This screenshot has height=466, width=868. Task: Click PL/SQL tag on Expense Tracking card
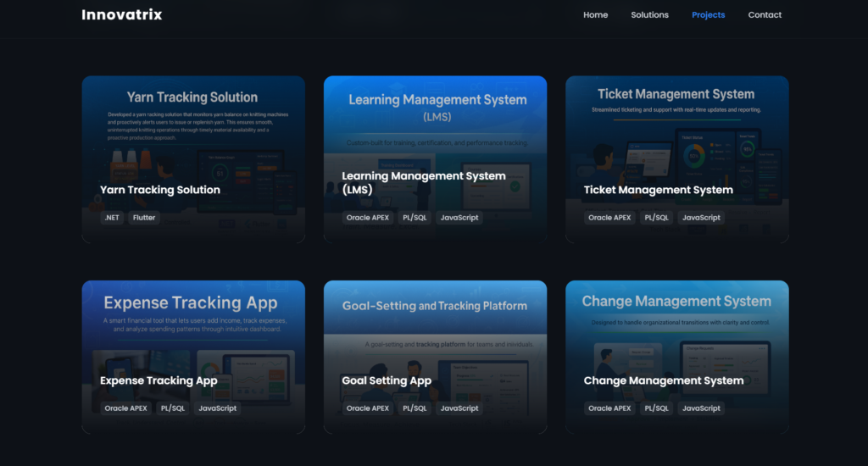(x=173, y=408)
